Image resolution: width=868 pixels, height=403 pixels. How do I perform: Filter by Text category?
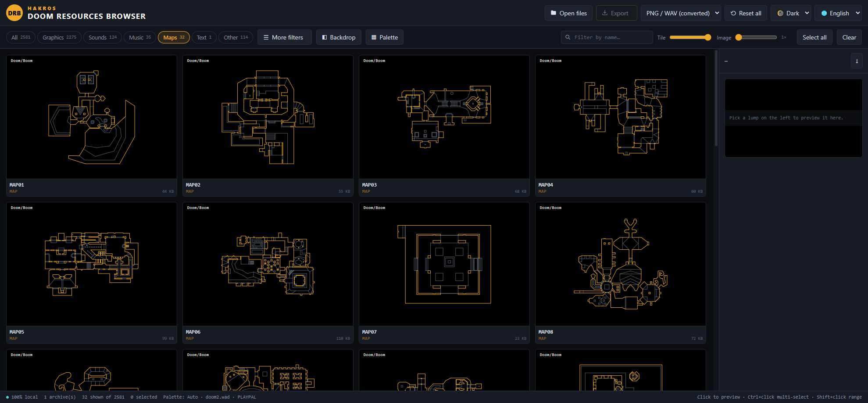click(204, 37)
